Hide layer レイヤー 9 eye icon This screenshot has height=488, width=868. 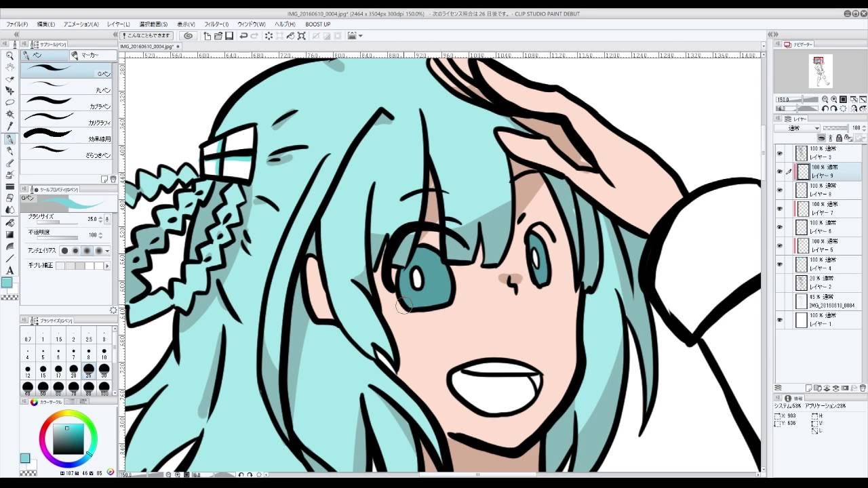click(780, 171)
